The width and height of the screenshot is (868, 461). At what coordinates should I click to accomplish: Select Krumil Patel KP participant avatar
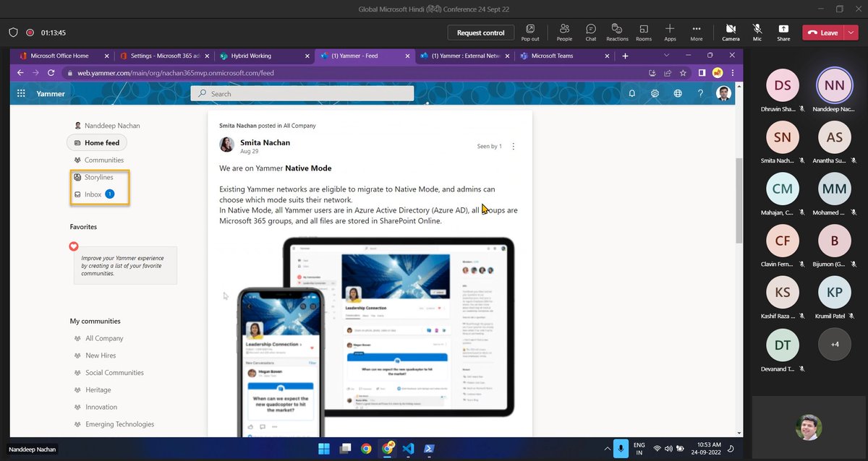click(x=834, y=293)
